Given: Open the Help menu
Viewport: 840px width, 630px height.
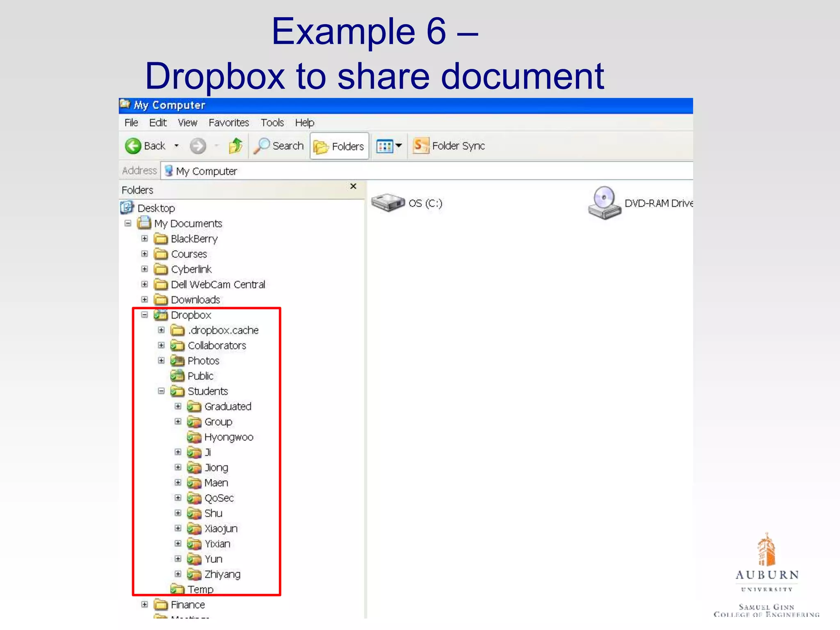Looking at the screenshot, I should click(x=304, y=123).
